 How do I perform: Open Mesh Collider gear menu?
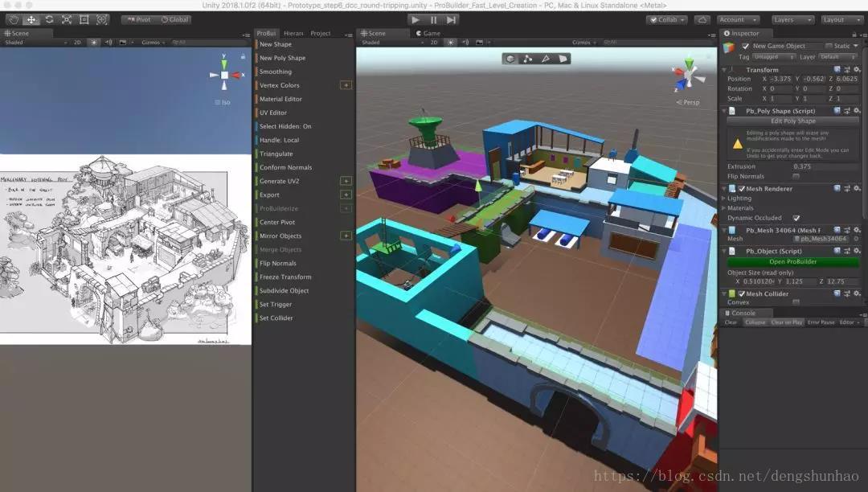[x=857, y=294]
